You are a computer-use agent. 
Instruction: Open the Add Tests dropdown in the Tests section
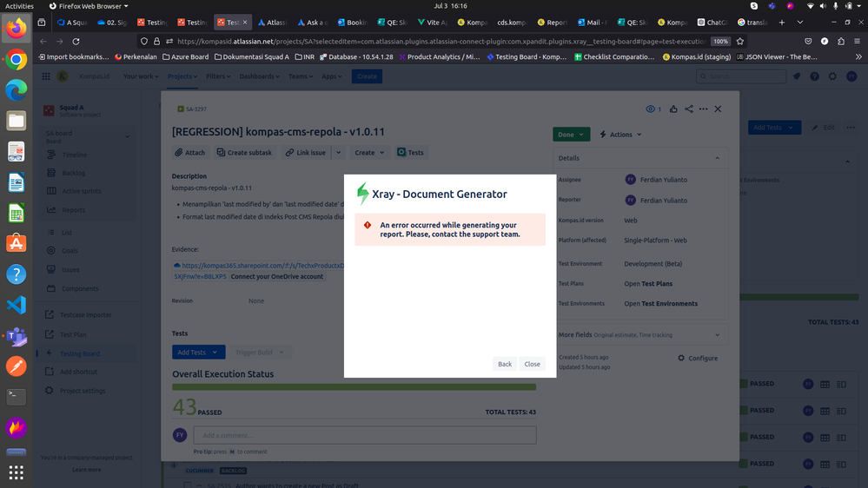tap(198, 353)
